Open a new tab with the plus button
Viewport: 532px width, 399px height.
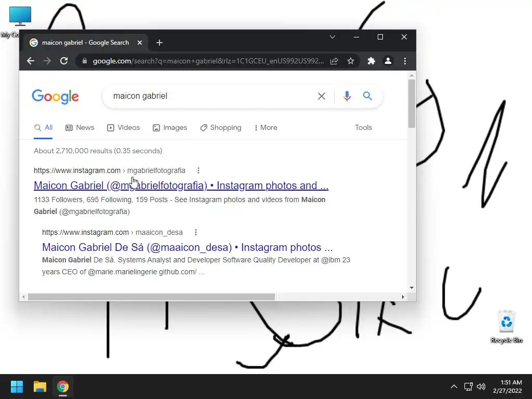(159, 43)
